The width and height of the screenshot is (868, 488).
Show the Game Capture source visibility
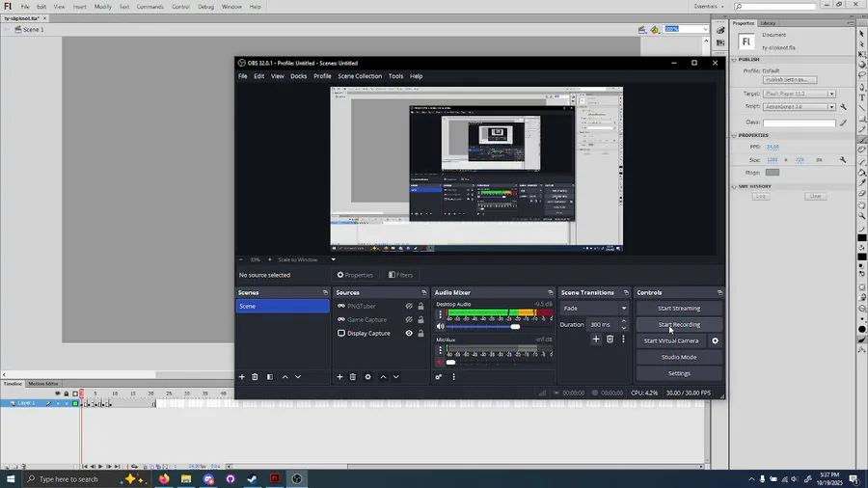pyautogui.click(x=409, y=320)
